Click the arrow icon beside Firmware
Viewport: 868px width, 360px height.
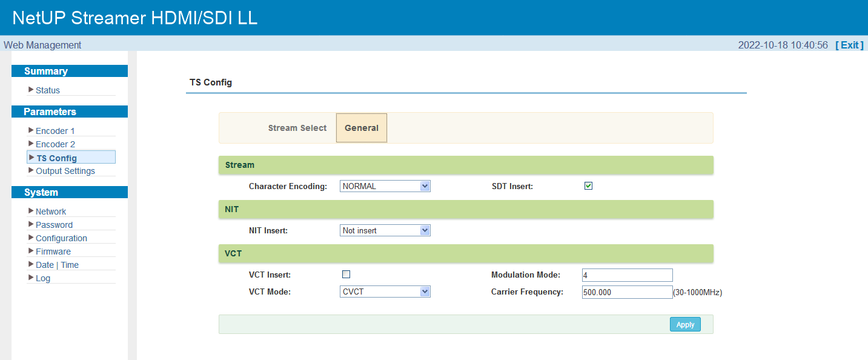tap(31, 251)
